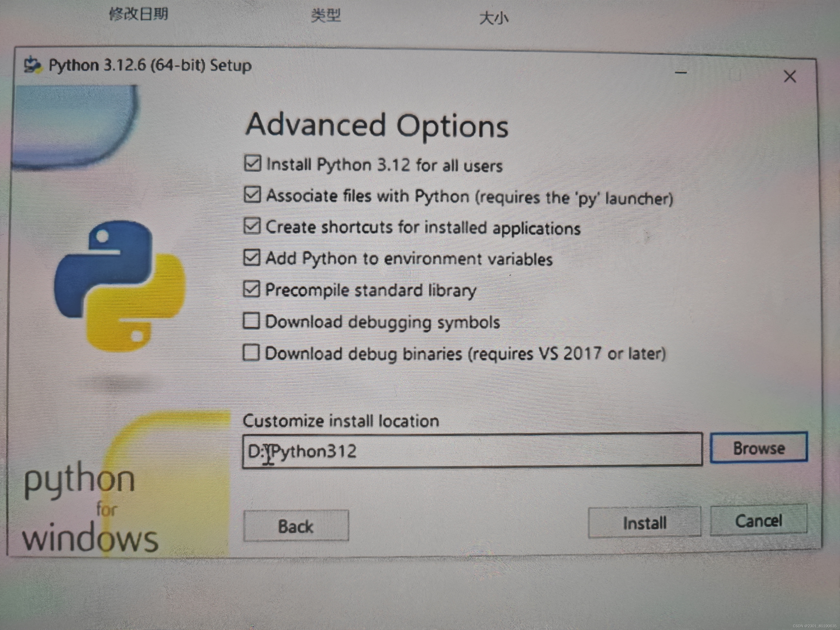Image resolution: width=840 pixels, height=630 pixels.
Task: Close the Python Setup window
Action: click(790, 77)
